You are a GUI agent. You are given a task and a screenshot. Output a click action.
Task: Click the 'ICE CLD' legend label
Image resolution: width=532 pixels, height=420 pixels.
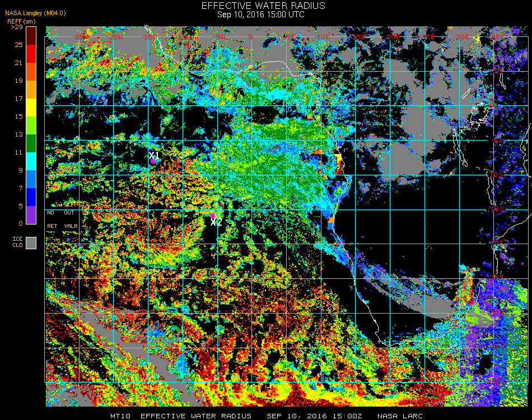click(18, 242)
